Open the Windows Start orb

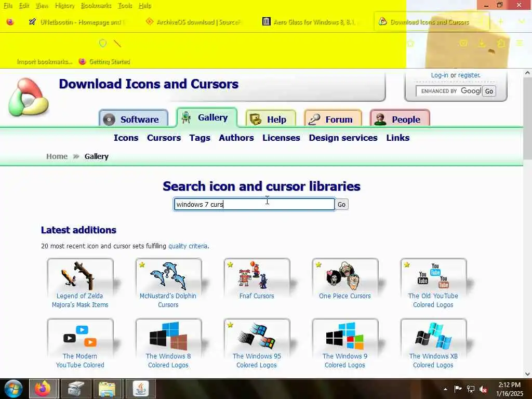coord(14,389)
